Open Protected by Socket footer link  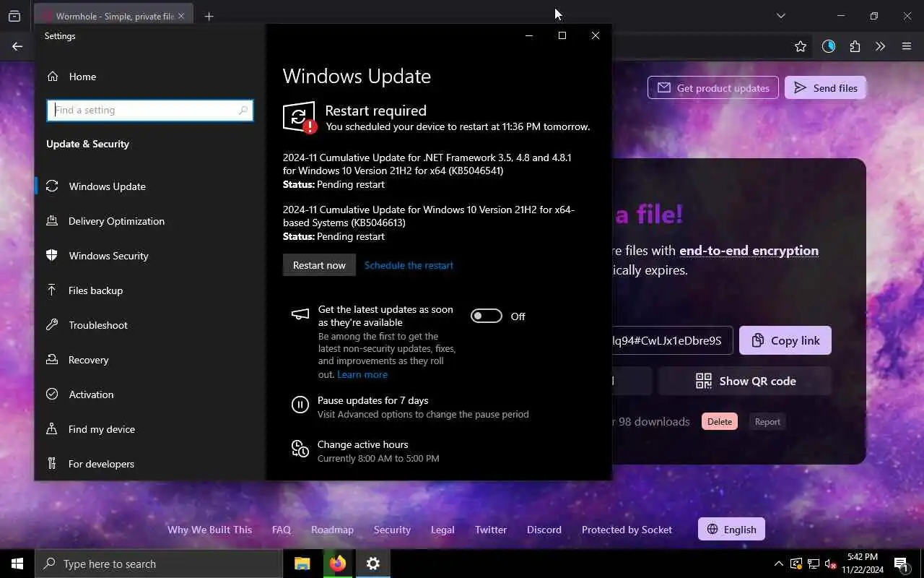click(x=627, y=530)
